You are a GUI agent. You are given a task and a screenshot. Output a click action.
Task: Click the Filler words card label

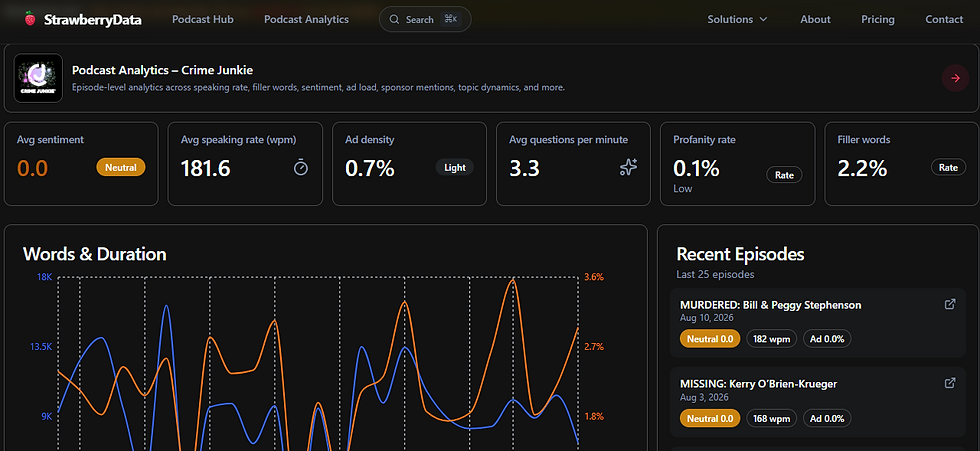click(x=864, y=140)
